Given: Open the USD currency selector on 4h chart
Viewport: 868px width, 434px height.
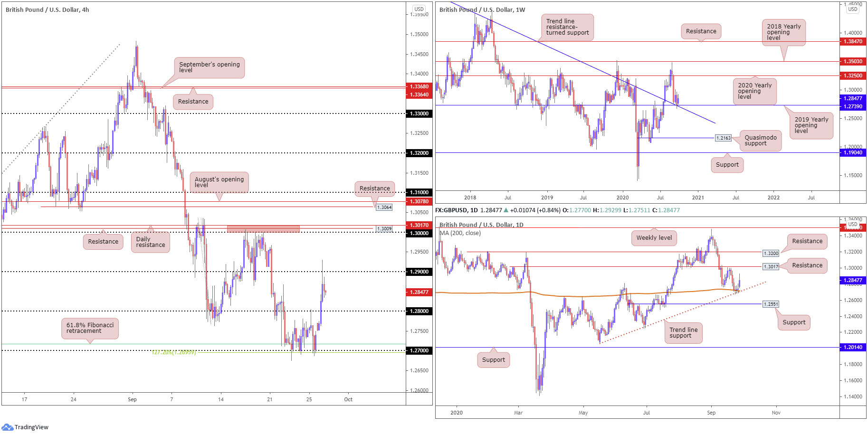Looking at the screenshot, I should 419,9.
